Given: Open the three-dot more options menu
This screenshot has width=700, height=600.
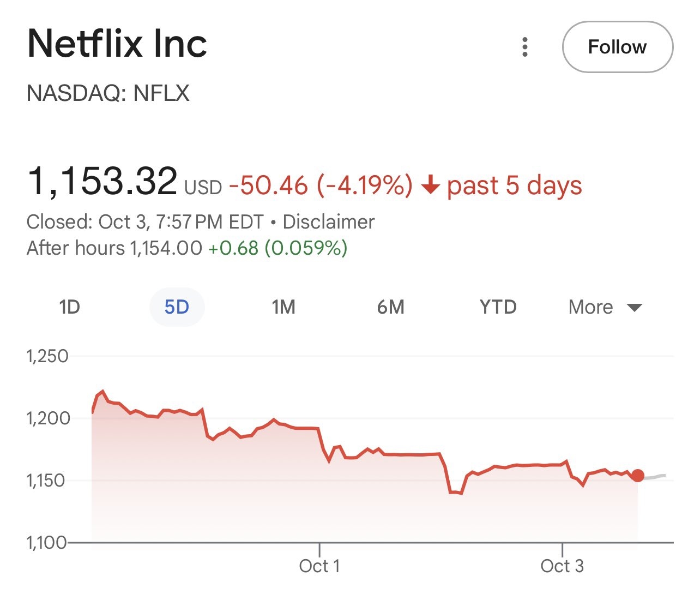Looking at the screenshot, I should (524, 47).
